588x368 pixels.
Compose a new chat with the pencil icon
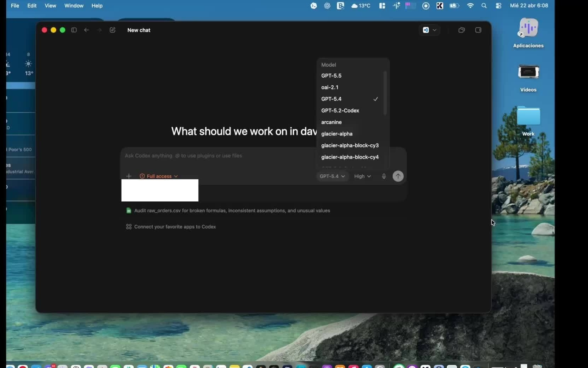click(112, 30)
